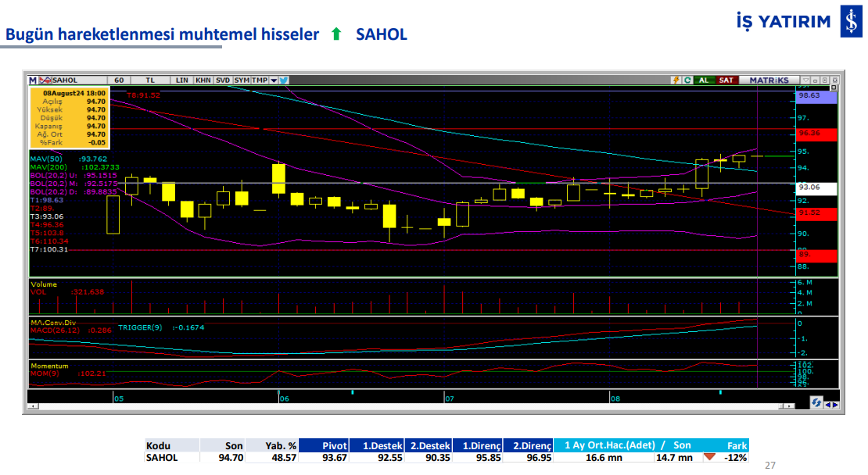Enable the KHN mode on the toolbar
Image resolution: width=868 pixels, height=475 pixels.
point(204,80)
